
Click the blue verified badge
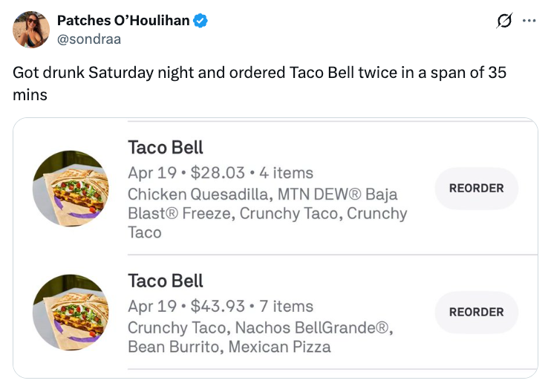(x=200, y=21)
